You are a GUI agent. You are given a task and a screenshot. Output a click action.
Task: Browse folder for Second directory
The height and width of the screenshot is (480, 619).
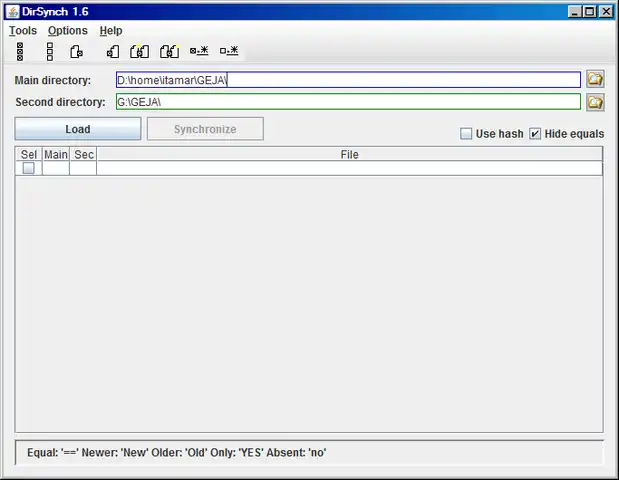[595, 102]
